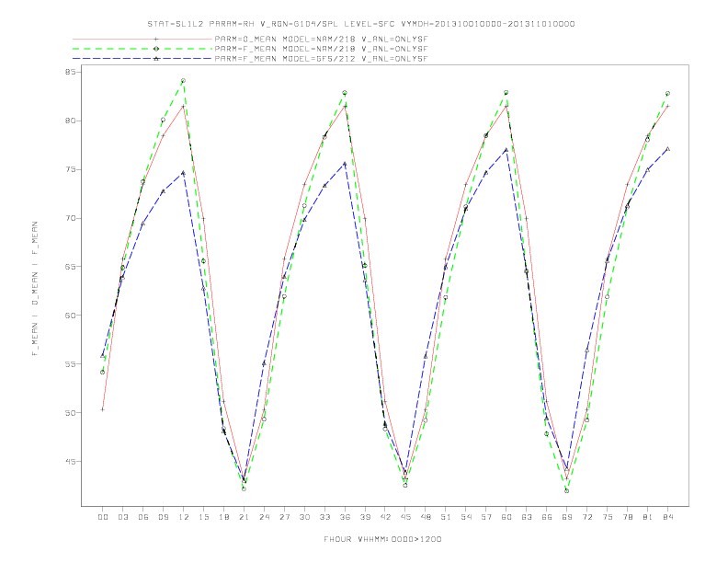Click the x-axis tick label 51

[446, 517]
